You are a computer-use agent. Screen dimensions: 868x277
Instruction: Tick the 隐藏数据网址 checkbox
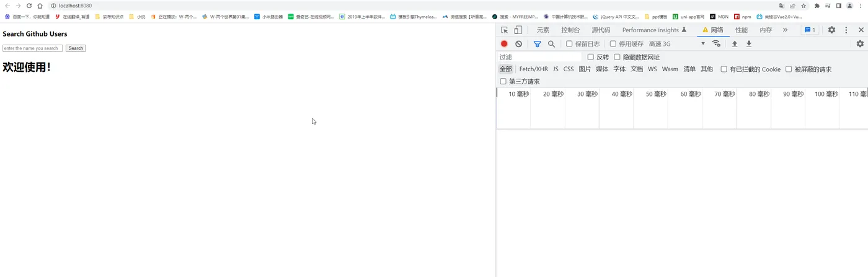click(617, 57)
